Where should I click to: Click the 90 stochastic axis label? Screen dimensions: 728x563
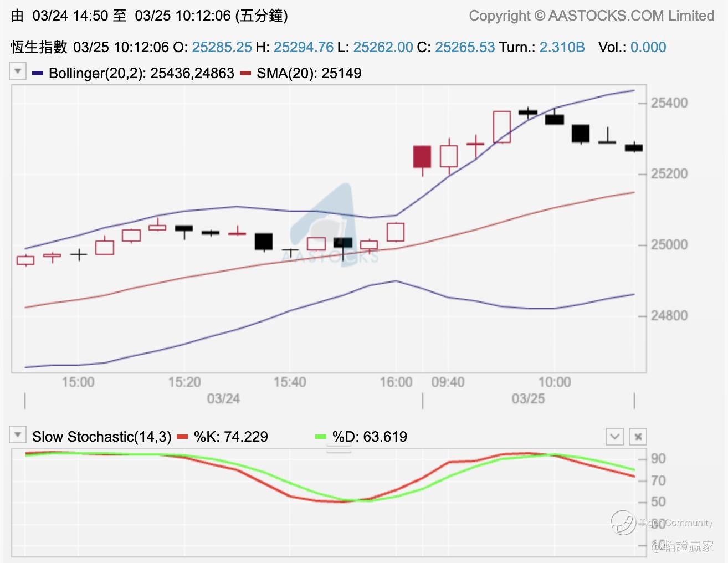(x=658, y=459)
